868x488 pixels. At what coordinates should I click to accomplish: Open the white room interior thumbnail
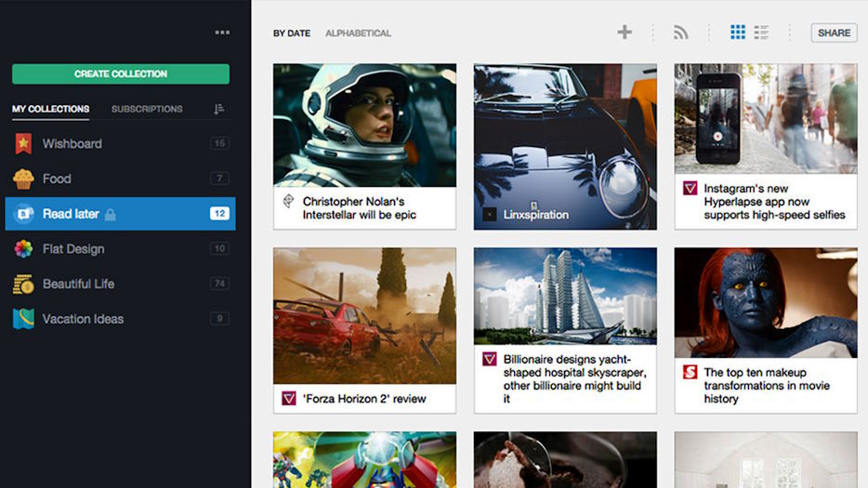[x=766, y=460]
